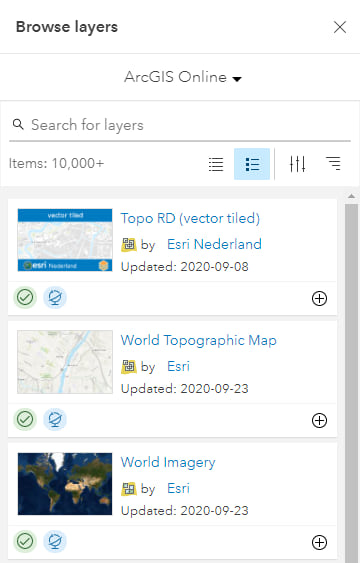Click Living Atlas globe badge on World Imagery

(55, 541)
